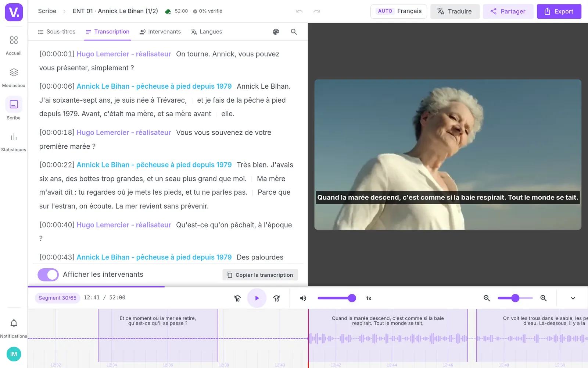
Task: Click the redo arrow icon
Action: 317,11
